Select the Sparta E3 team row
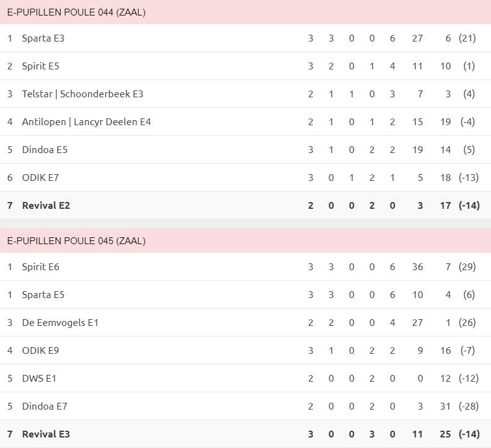Image resolution: width=491 pixels, height=448 pixels. click(x=245, y=38)
